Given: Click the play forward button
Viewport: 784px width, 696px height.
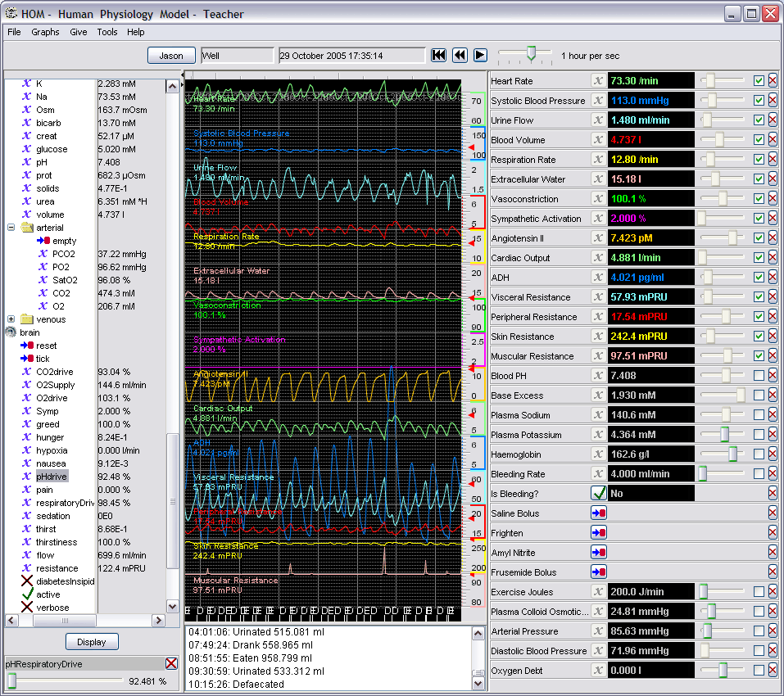Looking at the screenshot, I should click(x=480, y=55).
